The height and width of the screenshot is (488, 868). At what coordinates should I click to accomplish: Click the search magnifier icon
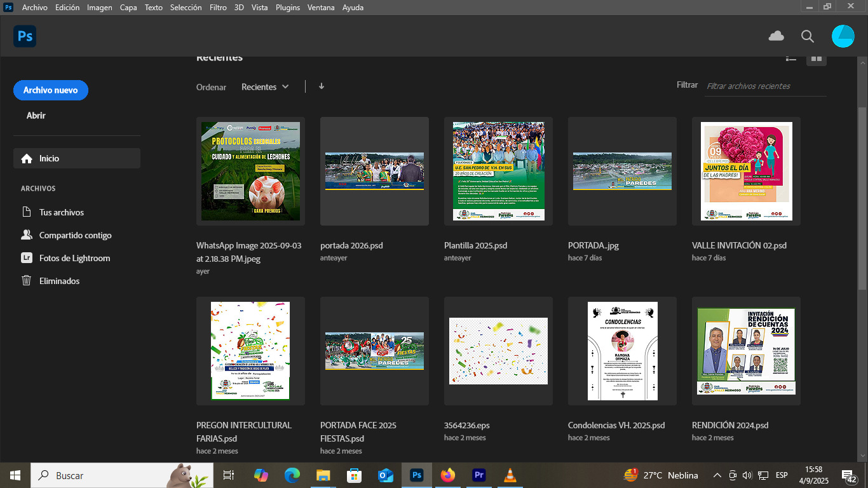coord(808,36)
